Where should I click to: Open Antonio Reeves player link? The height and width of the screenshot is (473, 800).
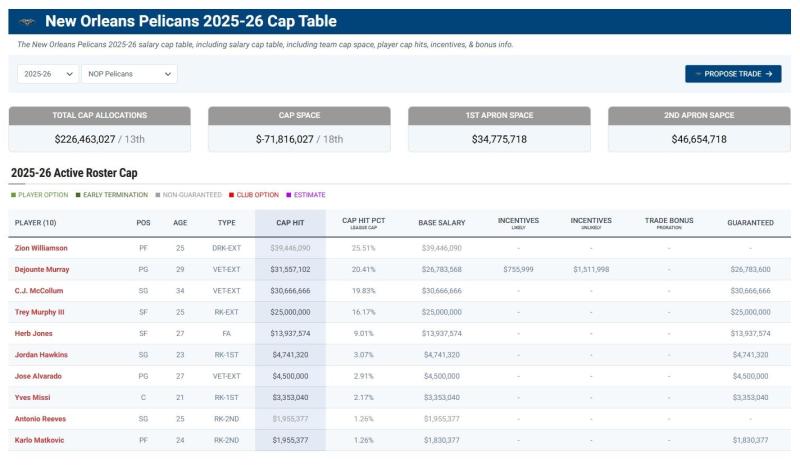tap(40, 419)
